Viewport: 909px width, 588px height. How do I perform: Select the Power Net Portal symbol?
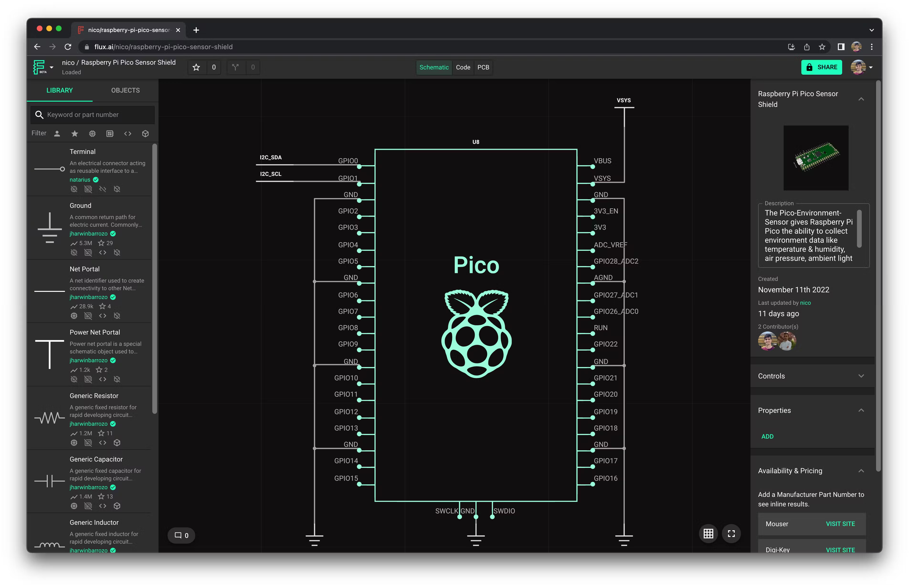[x=50, y=354]
